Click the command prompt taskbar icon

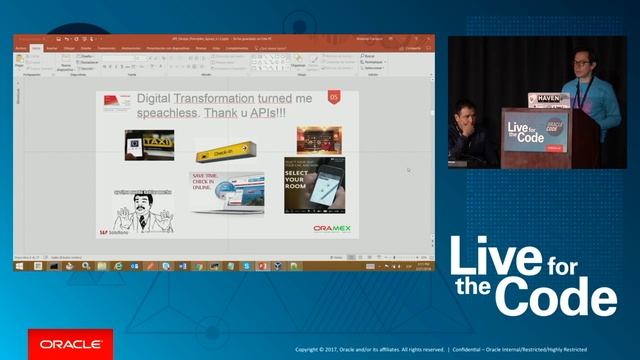point(53,266)
